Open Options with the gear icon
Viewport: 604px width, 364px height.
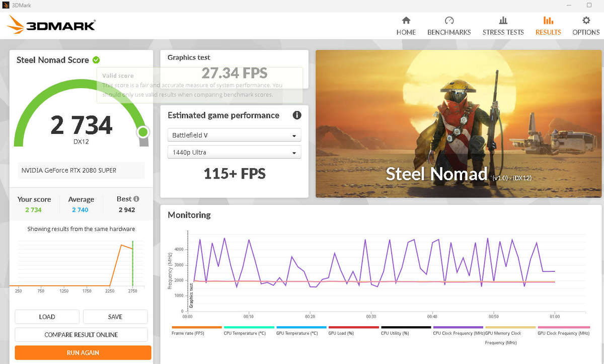(585, 25)
